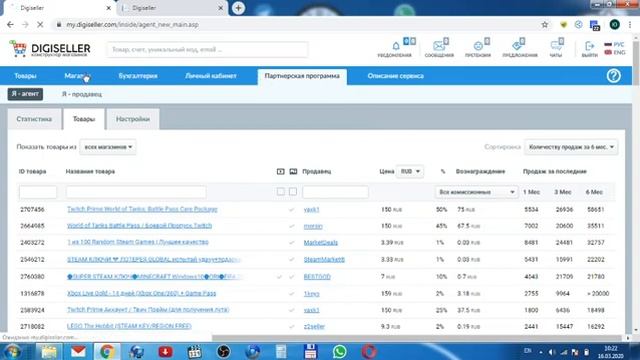
Task: Click the Продавец filter field
Action: 335,192
